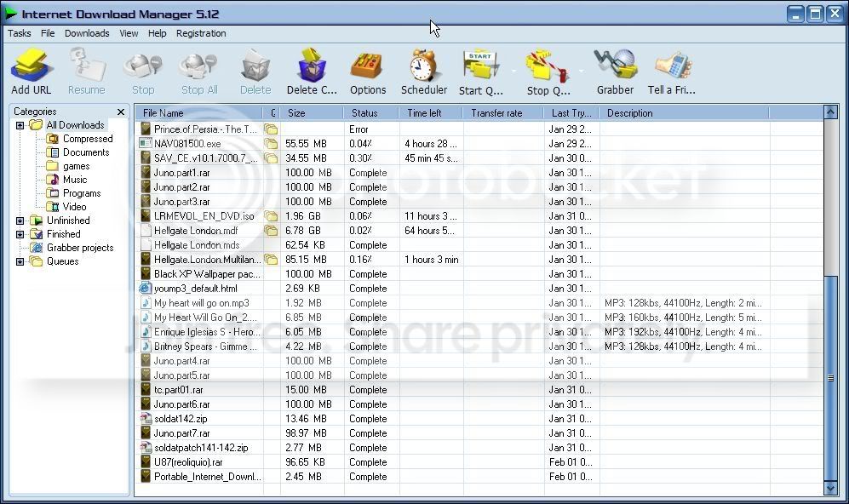This screenshot has width=849, height=504.
Task: Click the Add URL toolbar icon
Action: [32, 65]
